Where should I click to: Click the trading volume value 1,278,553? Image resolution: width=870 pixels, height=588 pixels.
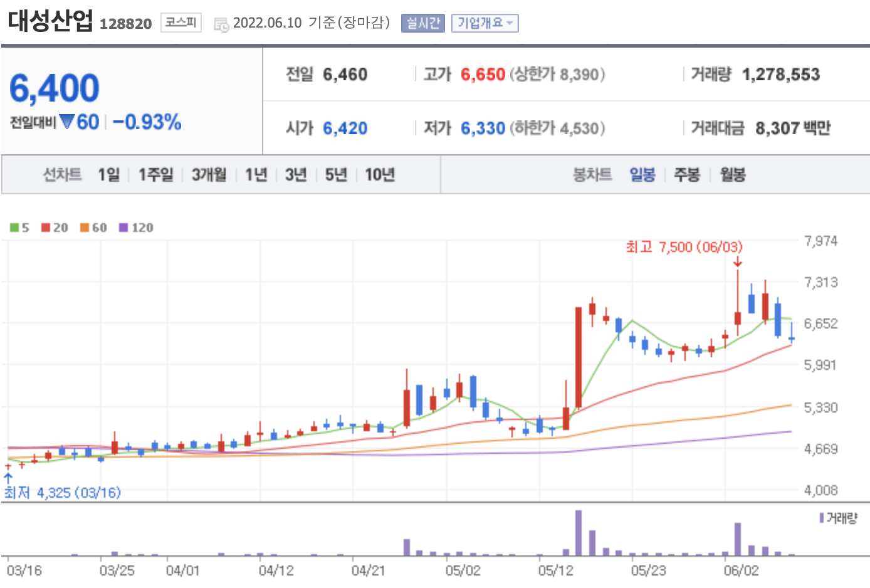(781, 75)
